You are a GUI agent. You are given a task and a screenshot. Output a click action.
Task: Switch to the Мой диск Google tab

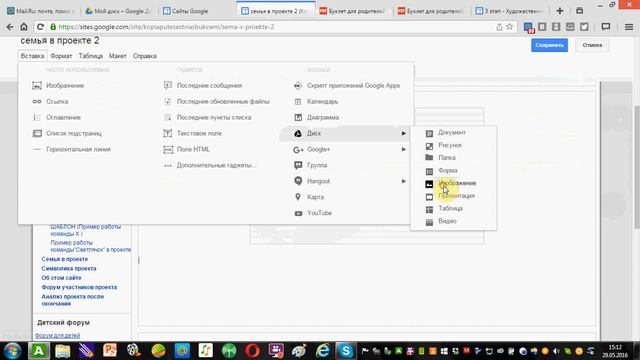point(118,11)
